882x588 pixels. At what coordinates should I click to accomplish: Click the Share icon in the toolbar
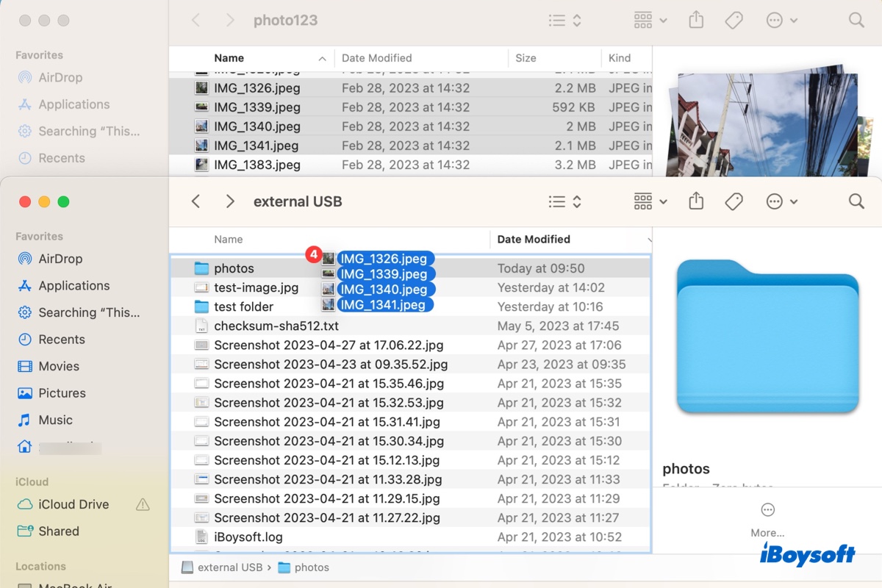click(x=695, y=201)
